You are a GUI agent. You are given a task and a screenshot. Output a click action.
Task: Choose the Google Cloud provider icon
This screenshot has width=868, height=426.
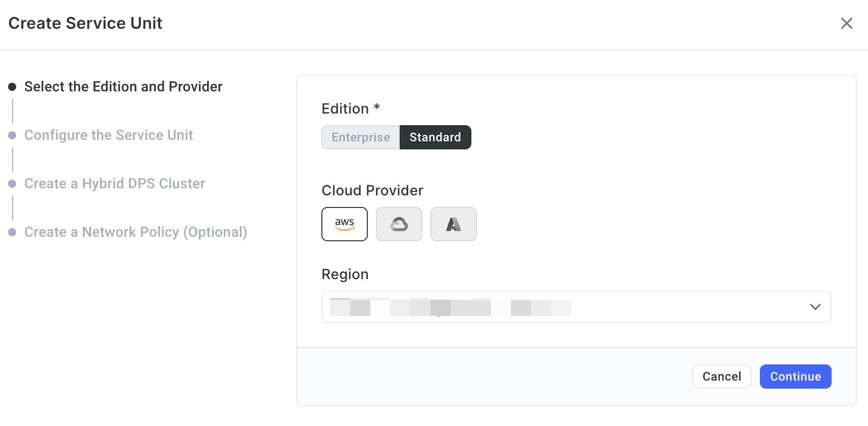point(399,224)
